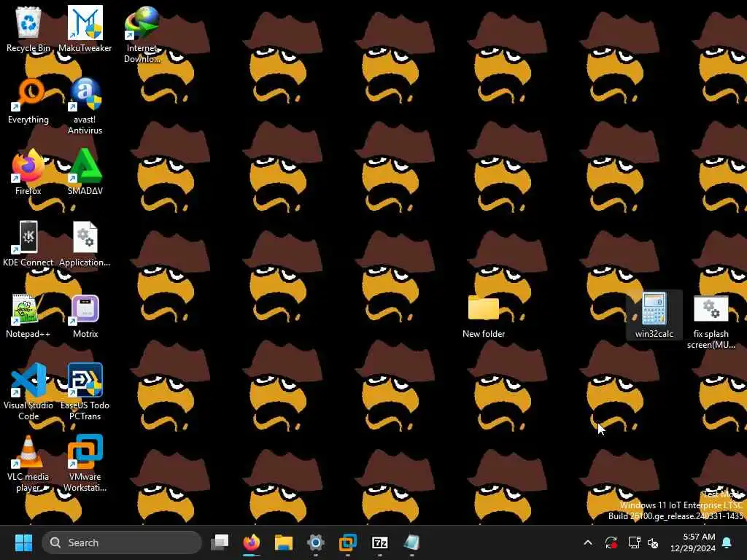Open the clock showing 5:57 AM

[693, 542]
